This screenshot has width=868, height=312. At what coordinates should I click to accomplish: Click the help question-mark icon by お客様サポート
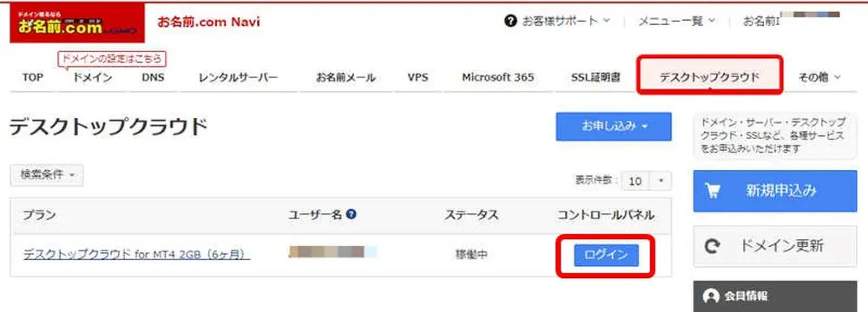510,21
